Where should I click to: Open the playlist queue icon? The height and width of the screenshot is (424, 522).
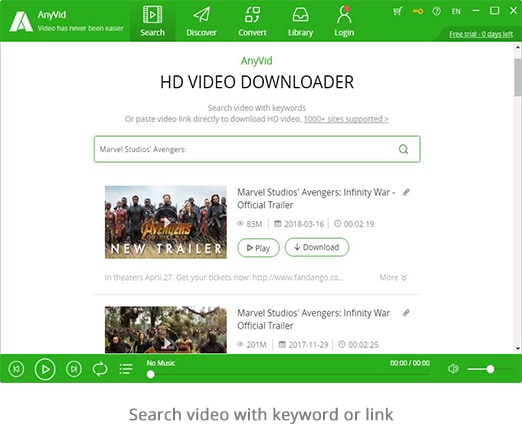126,369
